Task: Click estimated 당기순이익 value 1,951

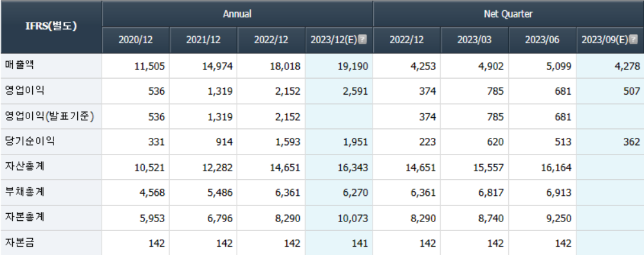Action: coord(356,142)
